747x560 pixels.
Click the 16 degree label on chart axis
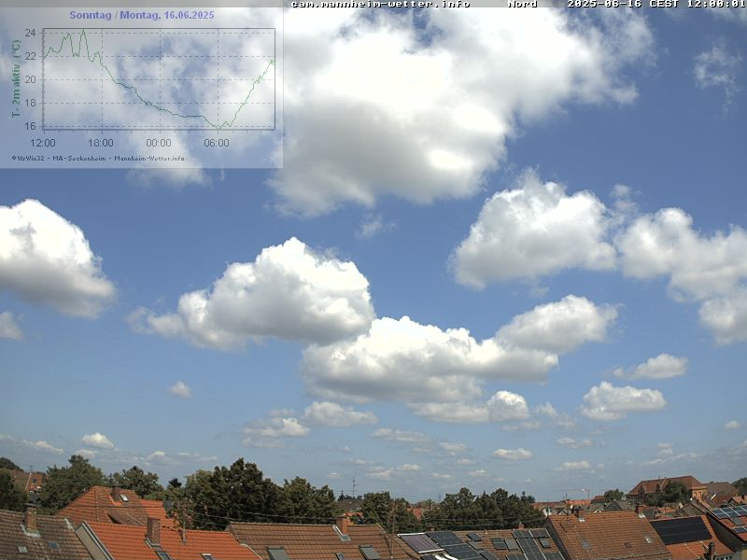coord(30,126)
